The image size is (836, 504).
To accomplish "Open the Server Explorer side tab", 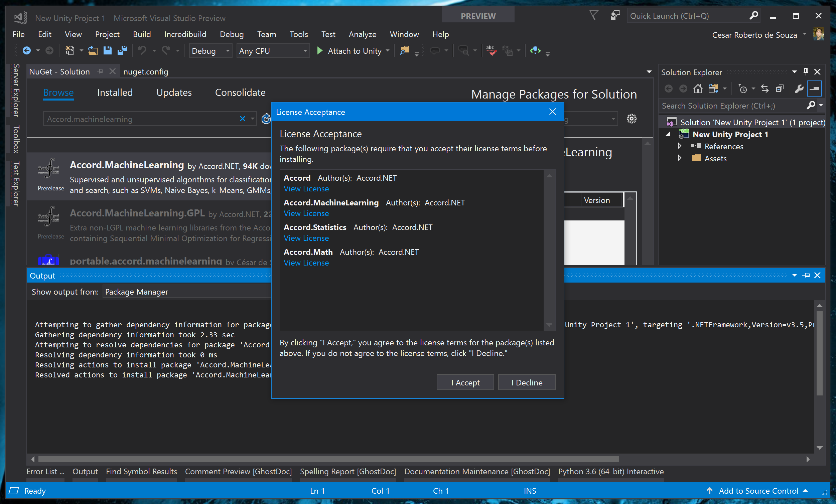I will click(x=16, y=90).
